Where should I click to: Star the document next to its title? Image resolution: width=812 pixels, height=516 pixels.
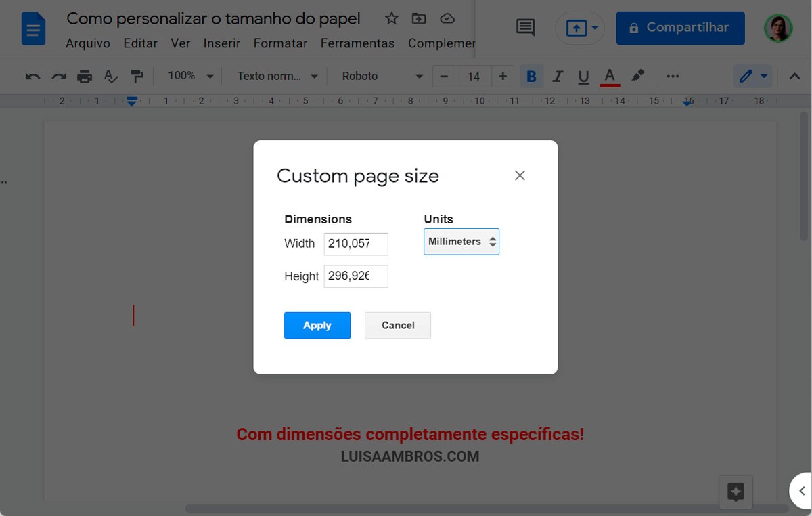point(391,20)
